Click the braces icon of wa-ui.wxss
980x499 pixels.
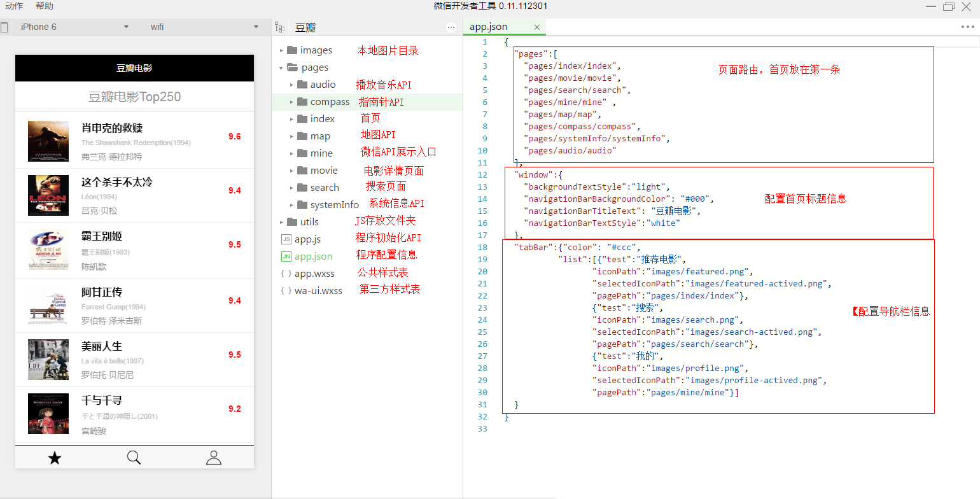point(286,291)
